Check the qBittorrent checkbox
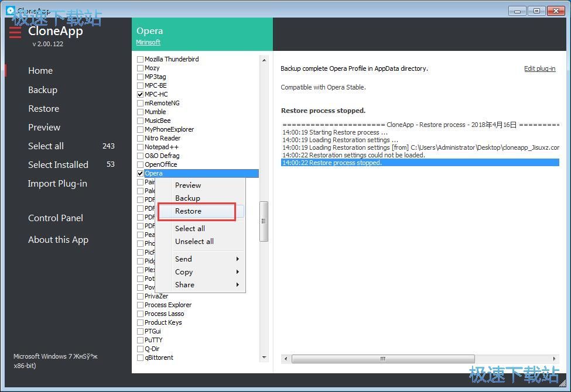Screen dimensions: 571x392 [x=140, y=358]
